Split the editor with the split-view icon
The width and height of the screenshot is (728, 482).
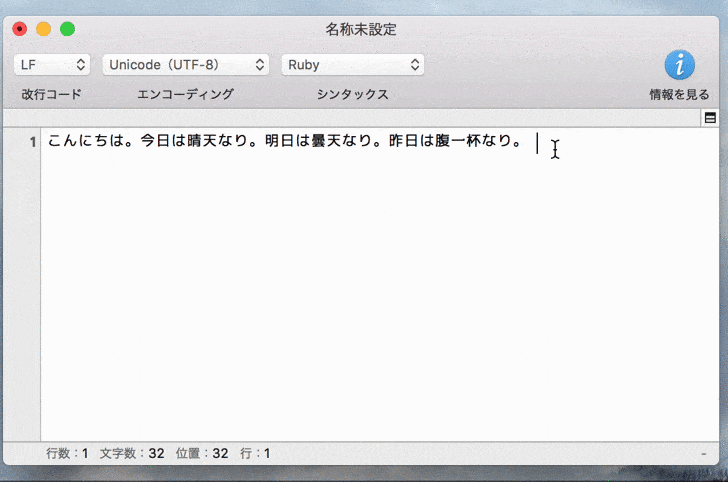point(710,118)
